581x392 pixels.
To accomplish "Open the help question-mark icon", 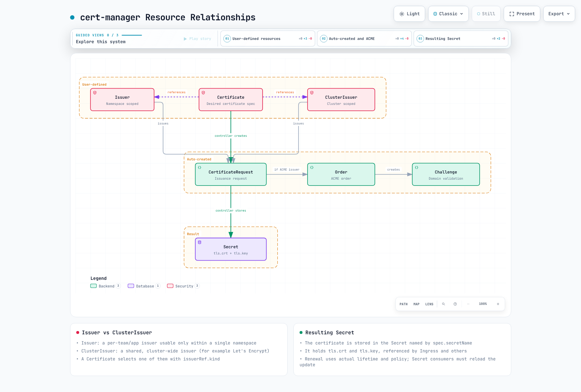I will (455, 304).
